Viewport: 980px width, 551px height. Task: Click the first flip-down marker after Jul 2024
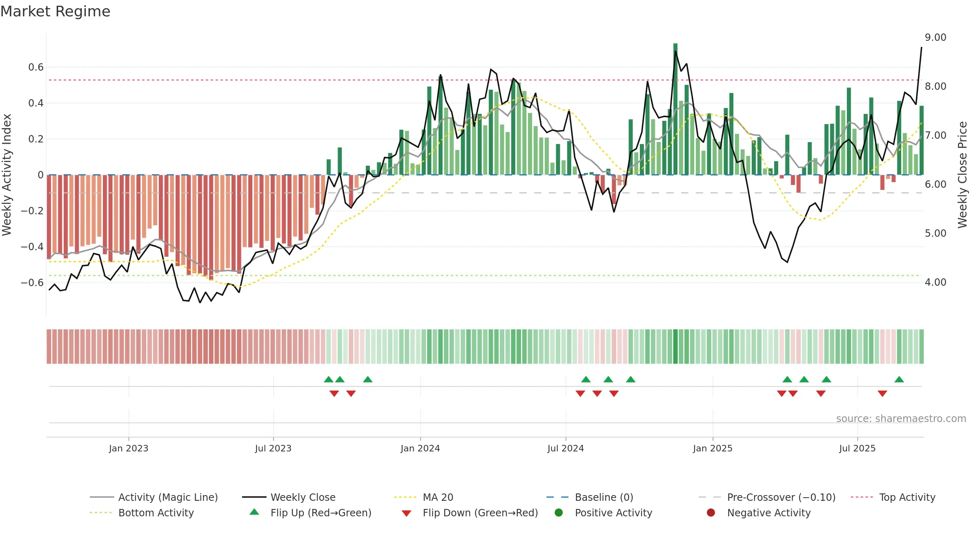(580, 393)
